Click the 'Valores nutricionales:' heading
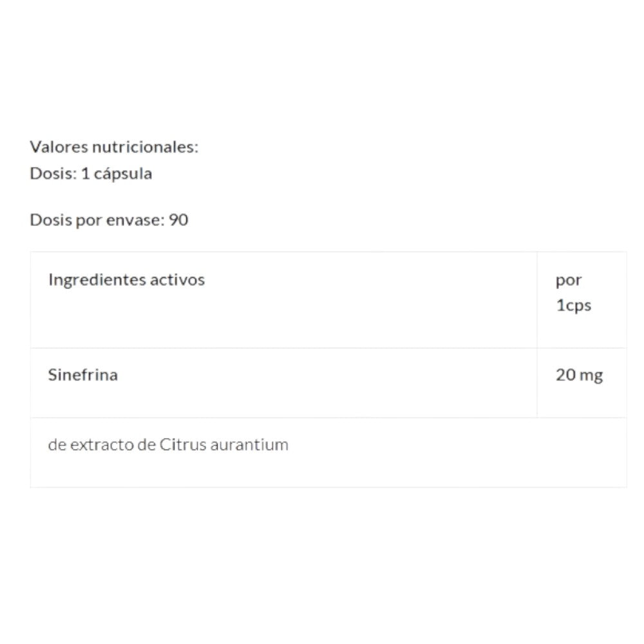644x644 pixels. point(114,147)
